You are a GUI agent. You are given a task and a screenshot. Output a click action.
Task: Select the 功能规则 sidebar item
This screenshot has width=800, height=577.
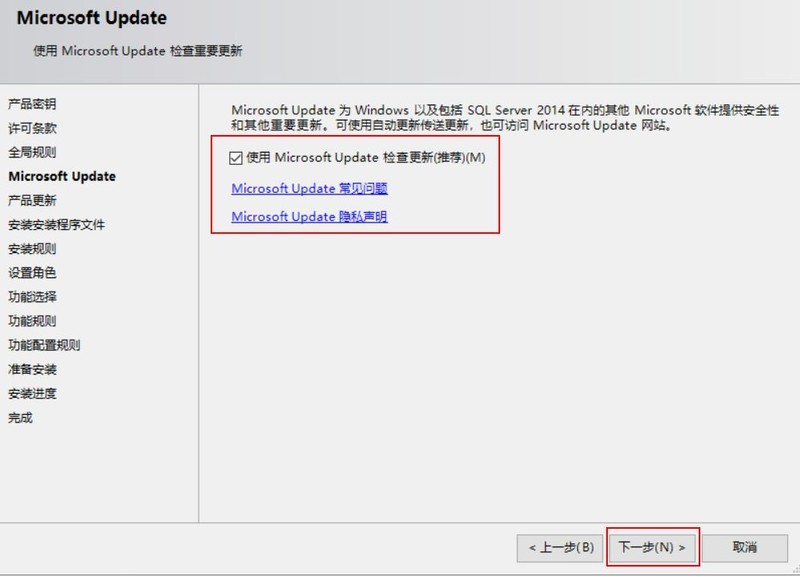tap(32, 321)
